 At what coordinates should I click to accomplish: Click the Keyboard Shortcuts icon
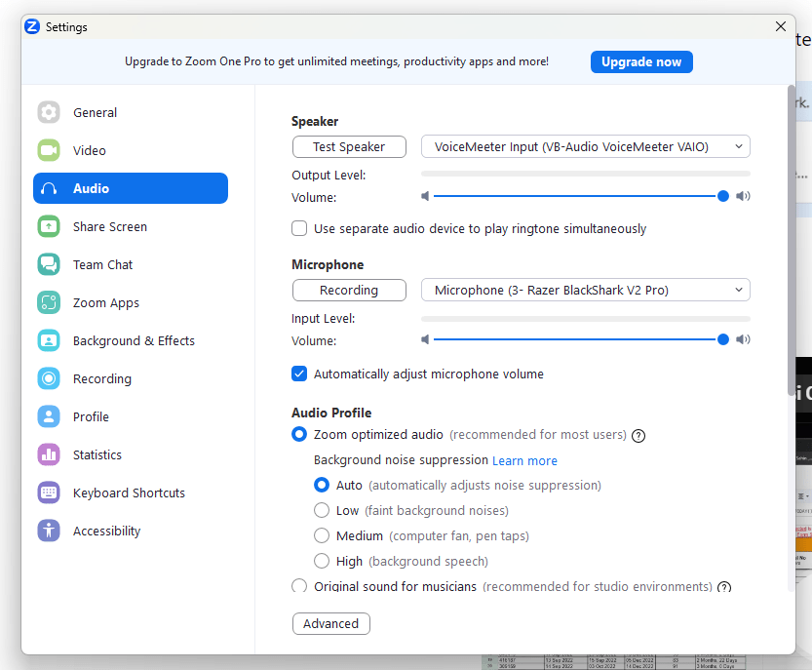(49, 493)
